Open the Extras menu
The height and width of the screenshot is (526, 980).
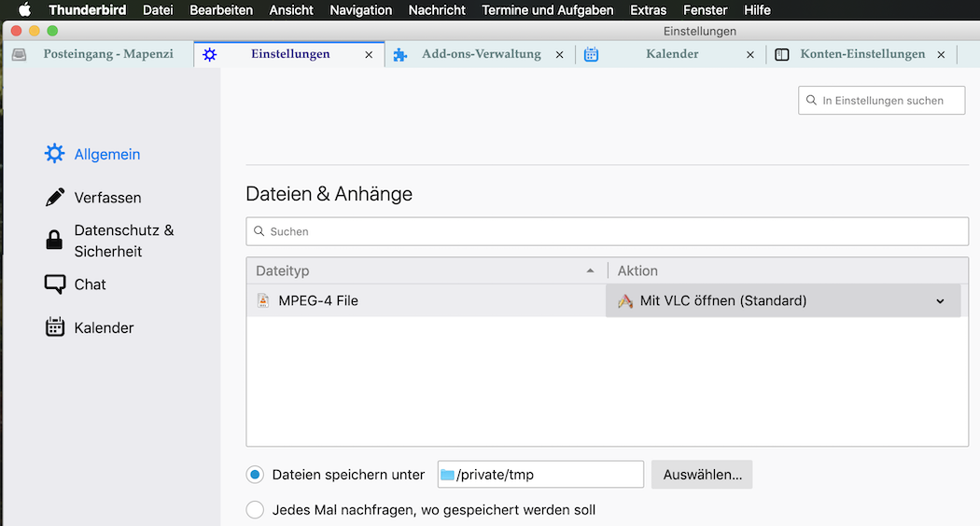[x=648, y=10]
